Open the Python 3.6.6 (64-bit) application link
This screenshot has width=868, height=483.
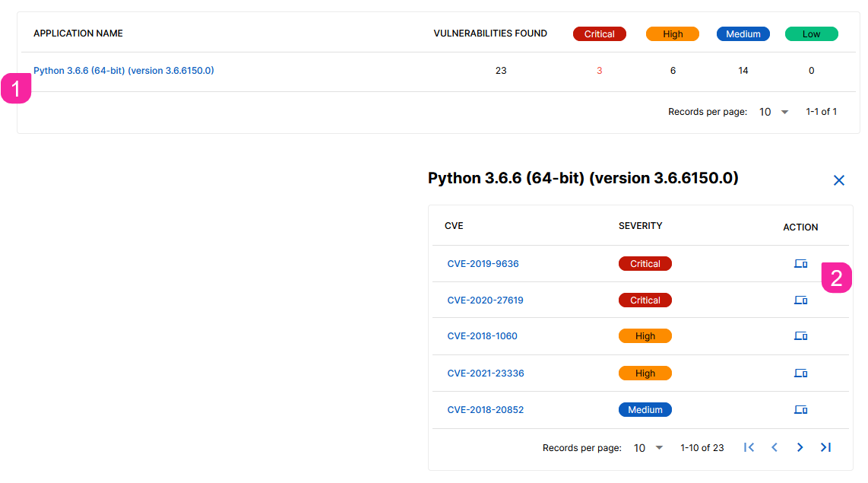[x=123, y=70]
